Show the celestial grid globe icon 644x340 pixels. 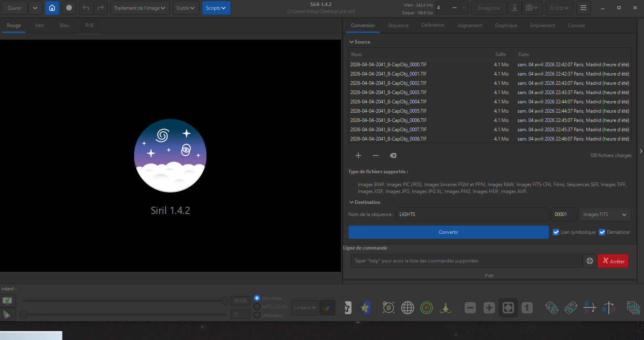(x=408, y=308)
